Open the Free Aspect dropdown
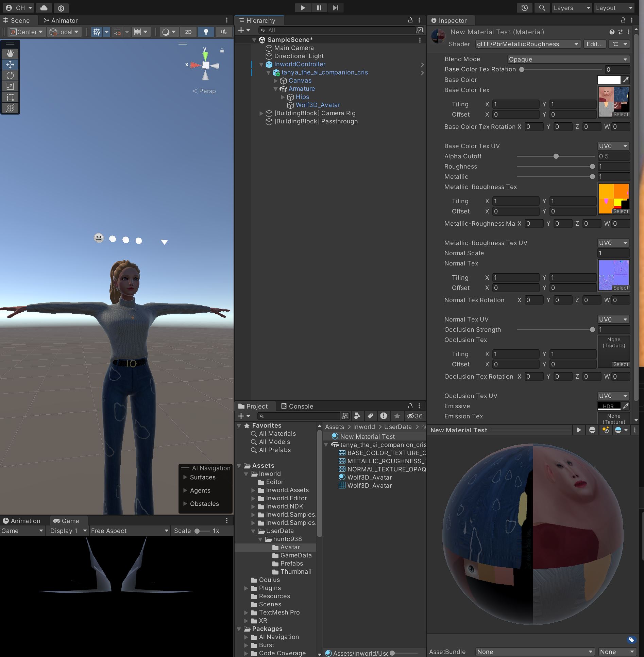Image resolution: width=644 pixels, height=657 pixels. click(130, 531)
